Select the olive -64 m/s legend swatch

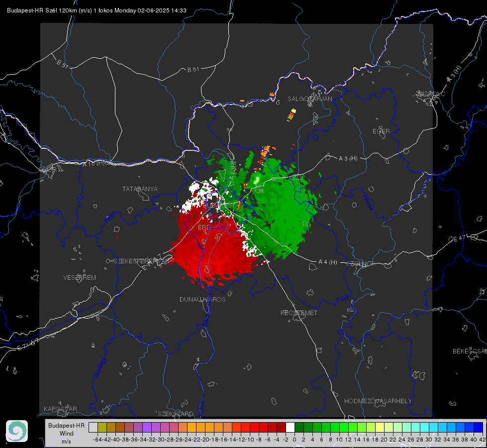102,427
